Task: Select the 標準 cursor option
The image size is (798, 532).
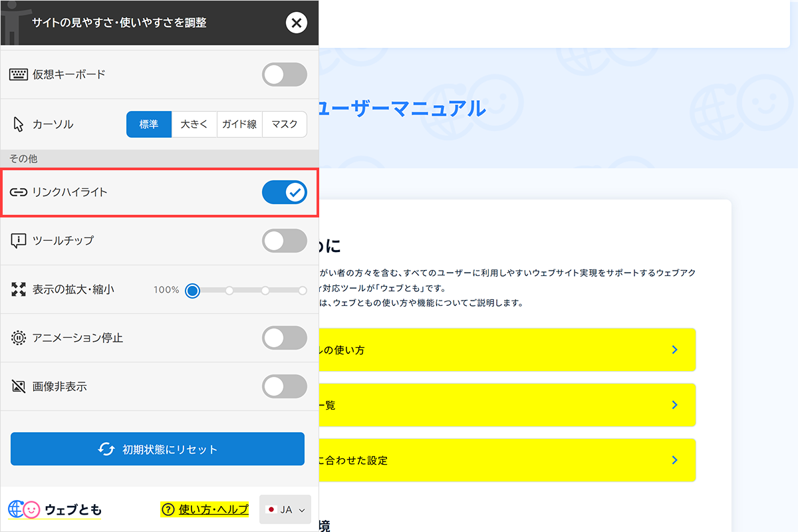Action: 148,124
